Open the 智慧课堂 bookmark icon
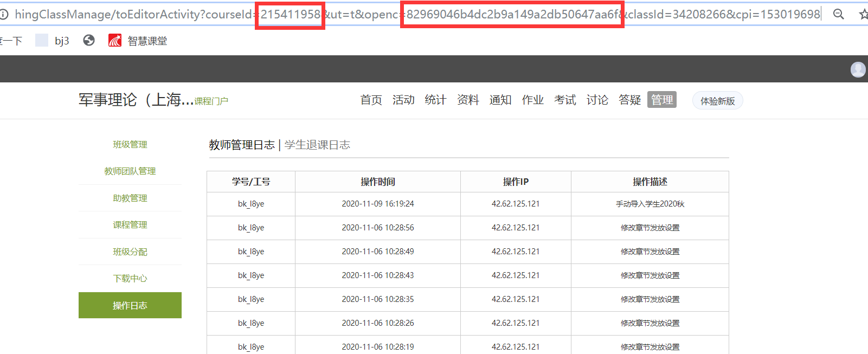This screenshot has height=354, width=868. pos(115,40)
